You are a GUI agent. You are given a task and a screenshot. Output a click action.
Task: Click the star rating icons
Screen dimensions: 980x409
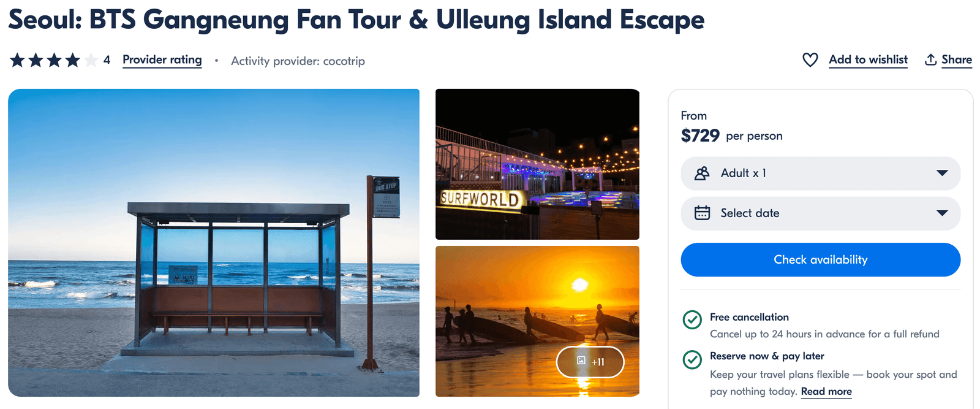click(53, 60)
